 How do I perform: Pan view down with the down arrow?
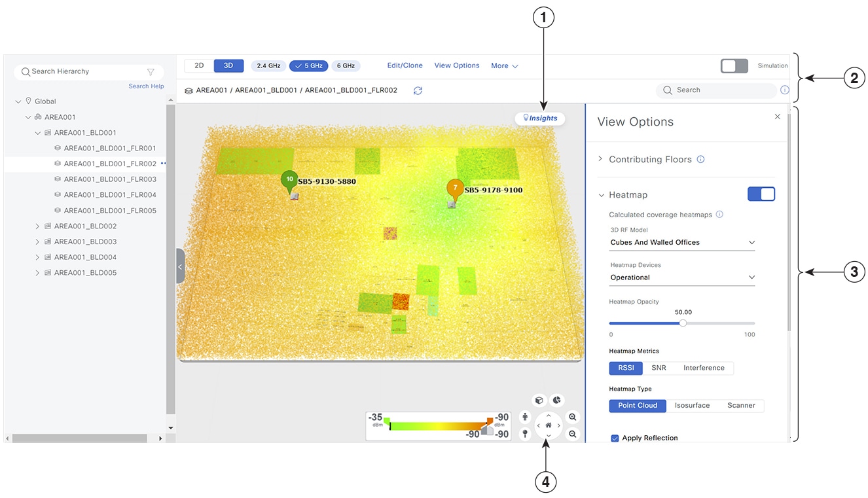549,435
